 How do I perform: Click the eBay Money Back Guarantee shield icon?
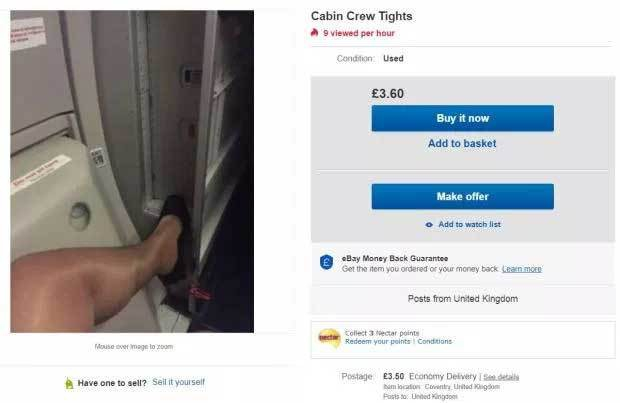[x=326, y=262]
